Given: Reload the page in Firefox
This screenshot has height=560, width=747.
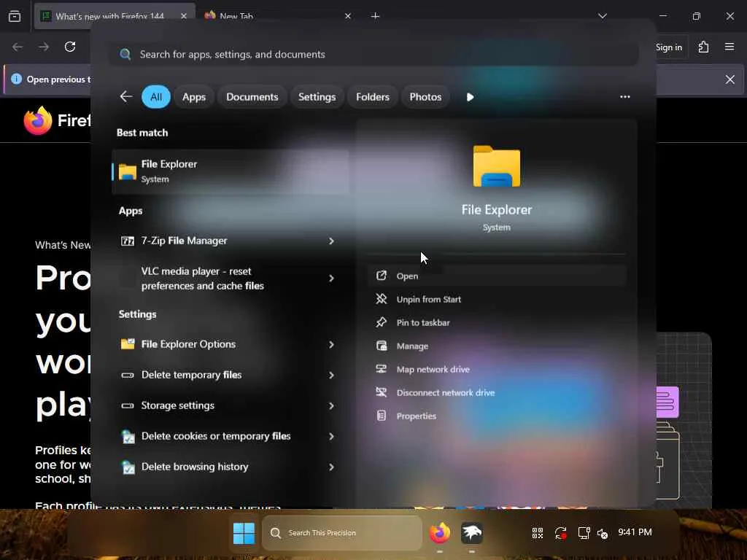Looking at the screenshot, I should pyautogui.click(x=70, y=47).
